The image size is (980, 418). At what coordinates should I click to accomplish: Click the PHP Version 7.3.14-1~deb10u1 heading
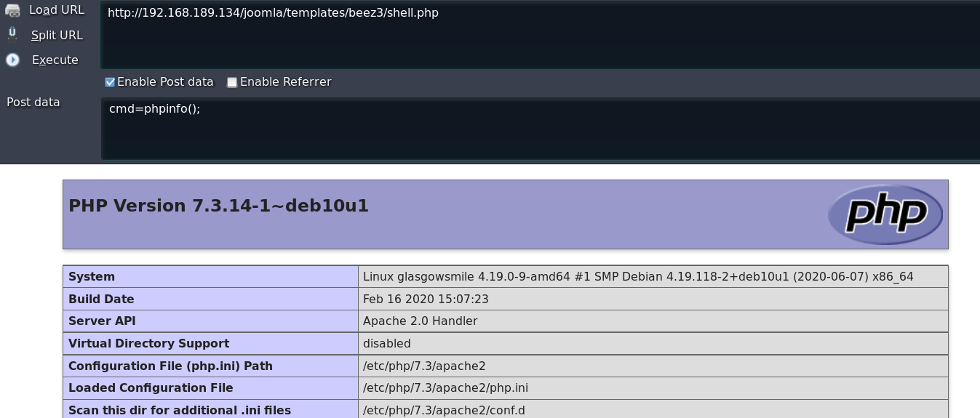(218, 206)
